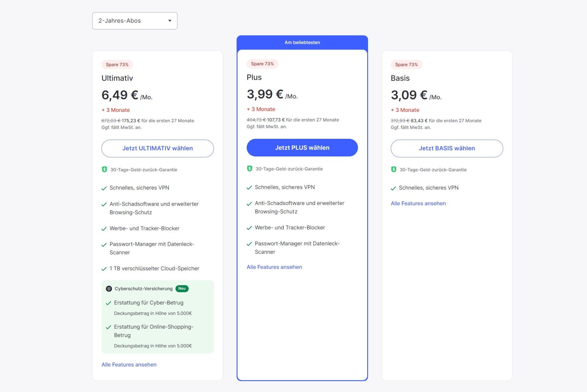Click the 3,09 € price

point(409,95)
